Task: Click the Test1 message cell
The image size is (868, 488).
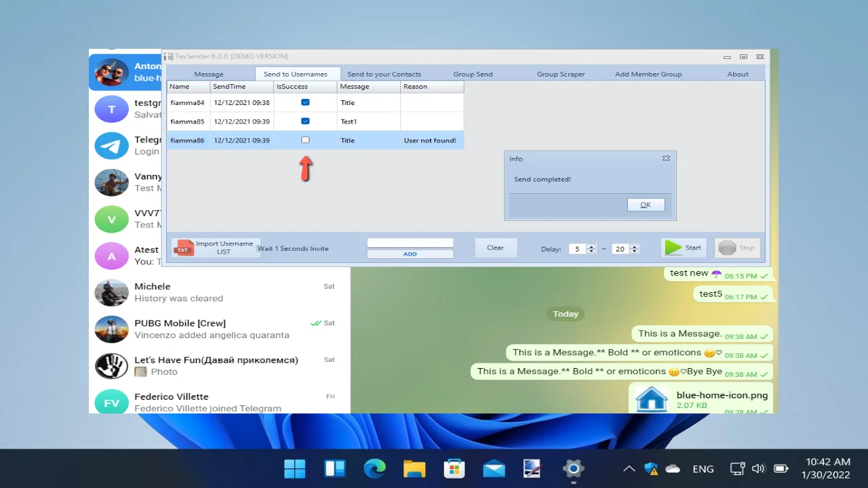Action: tap(369, 121)
